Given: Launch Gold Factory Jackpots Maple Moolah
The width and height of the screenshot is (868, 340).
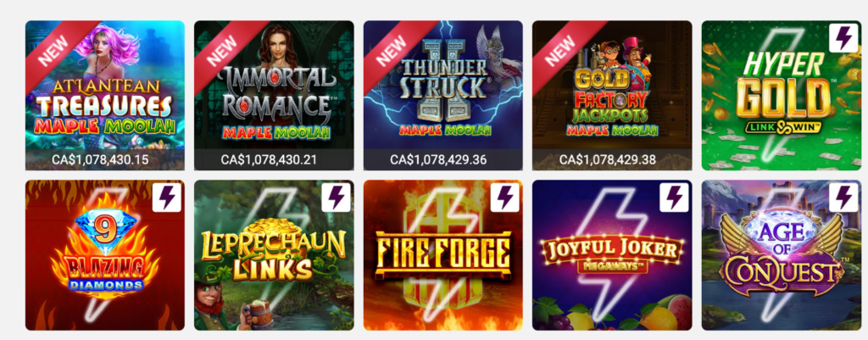Looking at the screenshot, I should [x=612, y=95].
